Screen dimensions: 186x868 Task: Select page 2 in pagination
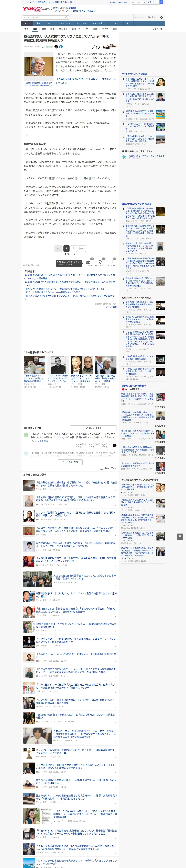(x=74, y=248)
